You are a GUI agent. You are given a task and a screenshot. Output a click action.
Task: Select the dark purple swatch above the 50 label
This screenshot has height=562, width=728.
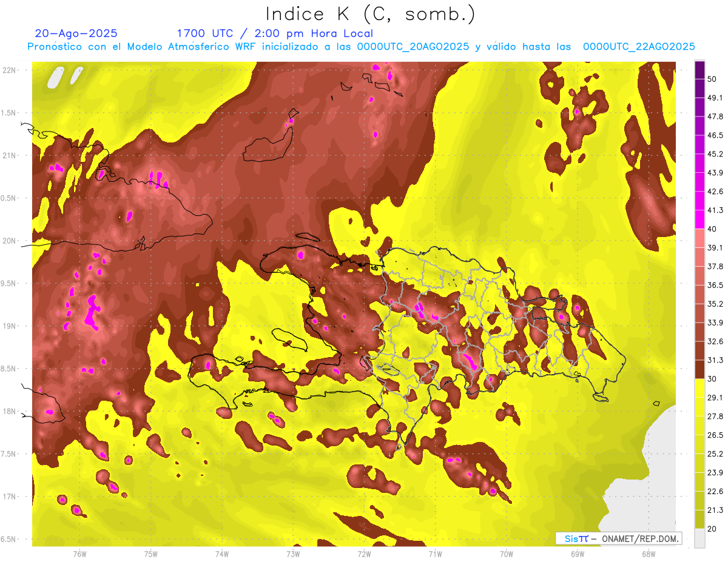click(x=699, y=70)
